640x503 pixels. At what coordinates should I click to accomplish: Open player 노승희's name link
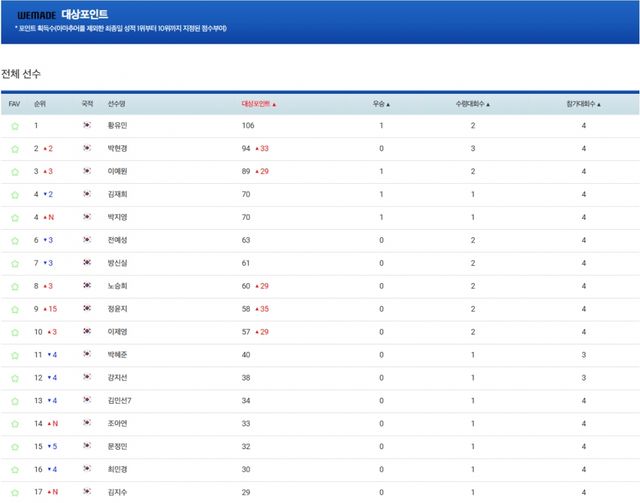(118, 287)
